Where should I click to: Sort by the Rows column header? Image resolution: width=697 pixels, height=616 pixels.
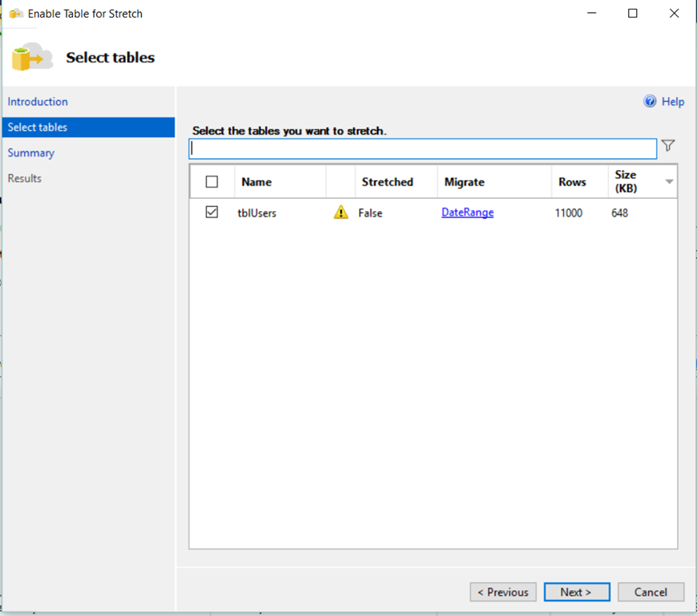pyautogui.click(x=573, y=182)
